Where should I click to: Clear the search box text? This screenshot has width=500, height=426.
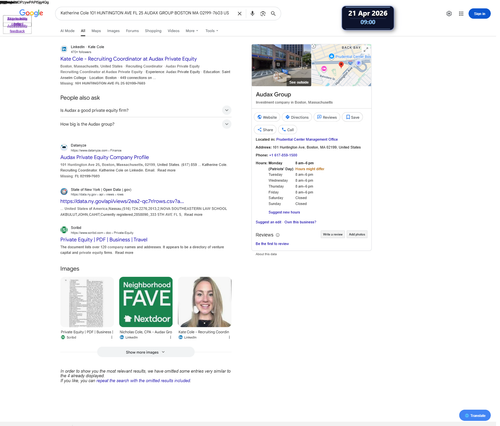point(239,14)
